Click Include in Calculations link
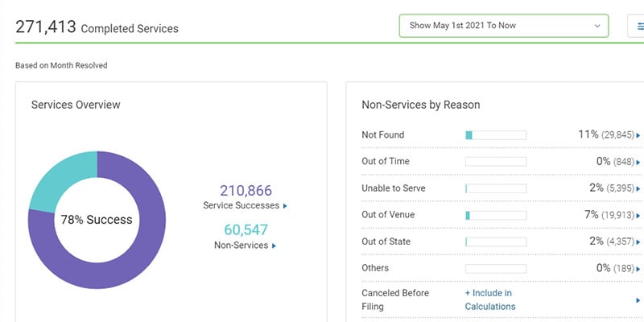The image size is (644, 322). pyautogui.click(x=489, y=299)
